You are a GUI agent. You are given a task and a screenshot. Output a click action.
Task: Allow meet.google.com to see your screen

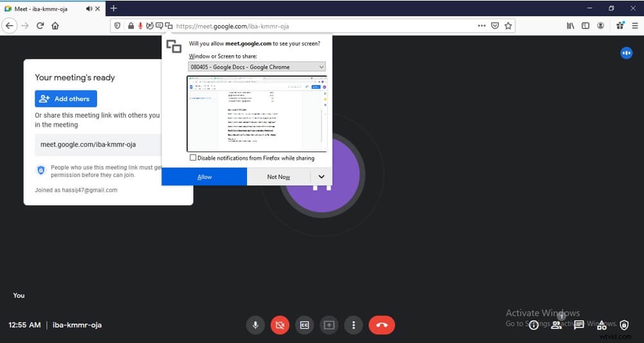point(204,176)
